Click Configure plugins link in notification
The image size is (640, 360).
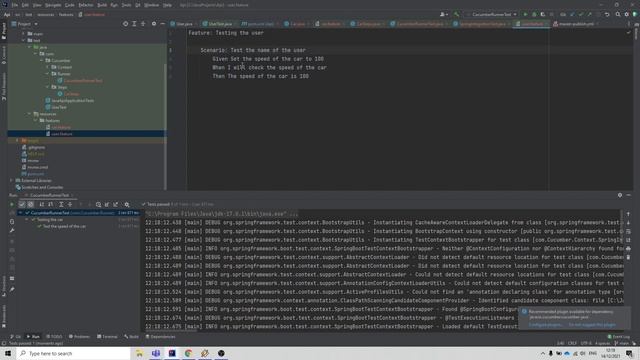(x=545, y=325)
